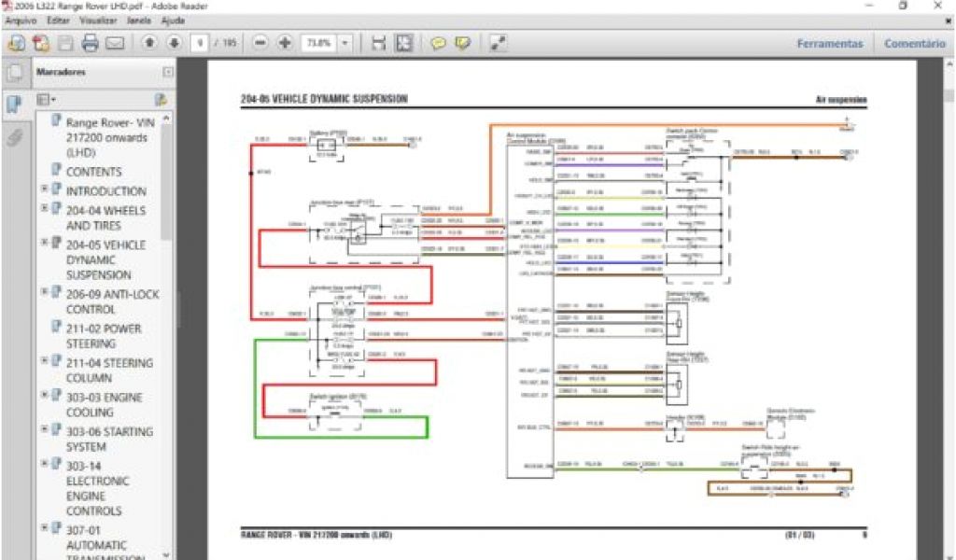This screenshot has height=560, width=956.
Task: Zoom in with the plus button
Action: [x=285, y=43]
